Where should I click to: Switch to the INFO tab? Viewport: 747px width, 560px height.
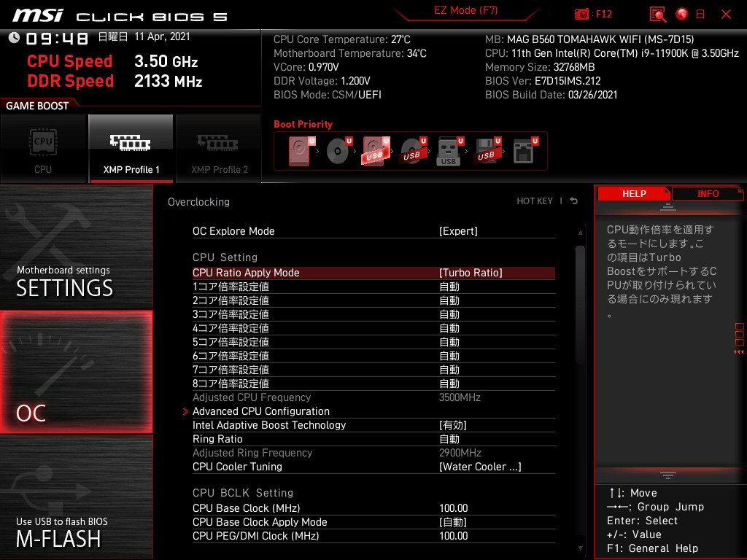coord(708,194)
